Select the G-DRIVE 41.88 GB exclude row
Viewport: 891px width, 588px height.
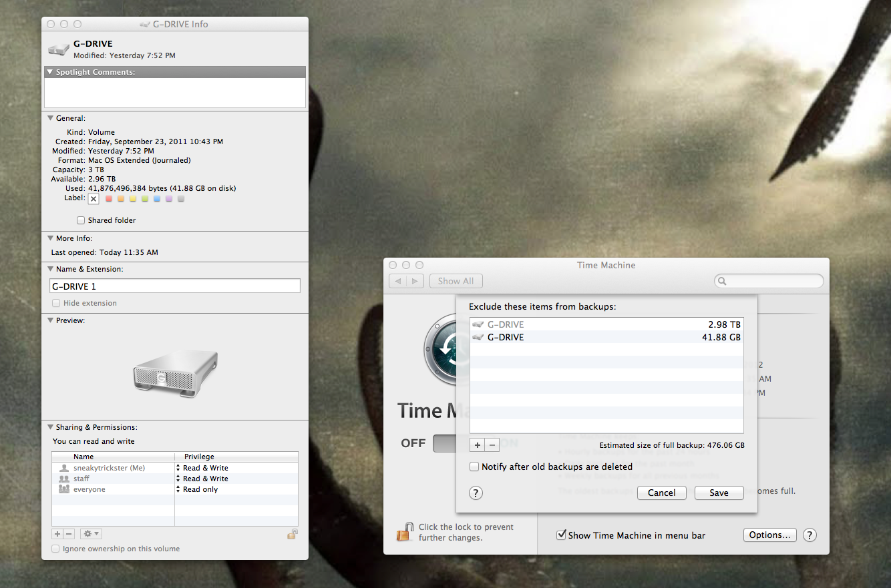tap(606, 337)
